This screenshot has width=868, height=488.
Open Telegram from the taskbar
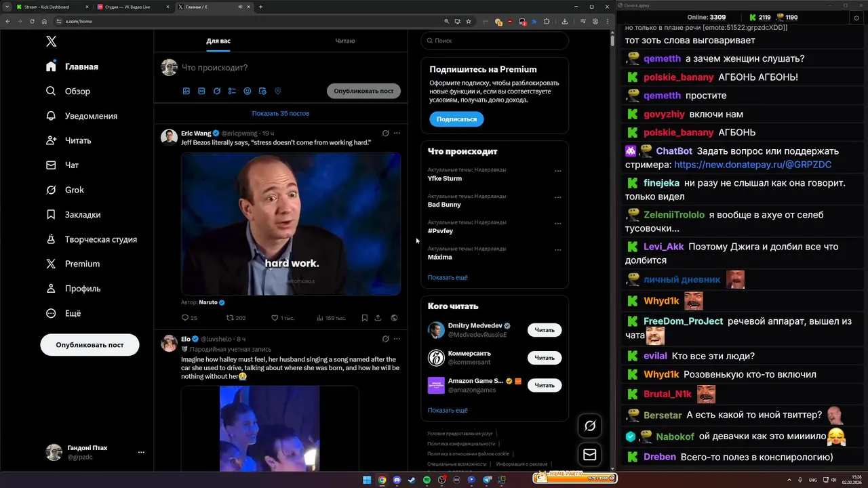coord(486,480)
